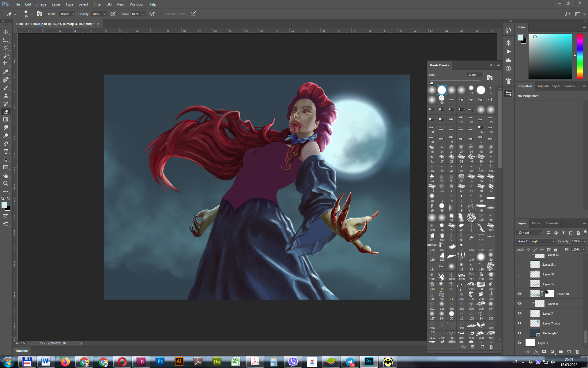The height and width of the screenshot is (368, 588).
Task: Open the Timeline panel tab
Action: coord(21,351)
